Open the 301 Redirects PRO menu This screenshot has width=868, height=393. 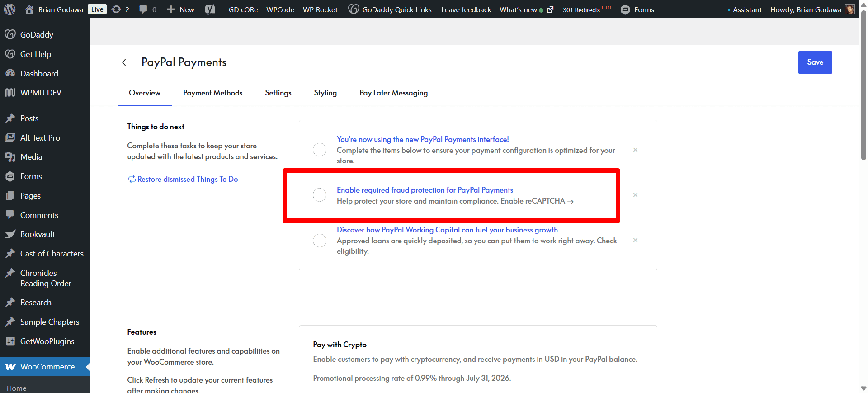click(x=587, y=9)
